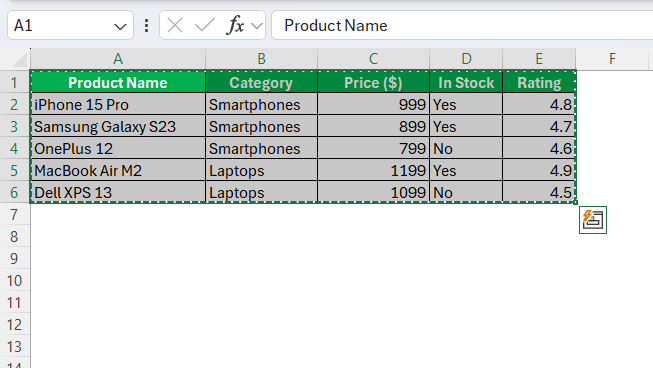Select column A header
Viewport: 653px width, 368px height.
click(x=118, y=59)
